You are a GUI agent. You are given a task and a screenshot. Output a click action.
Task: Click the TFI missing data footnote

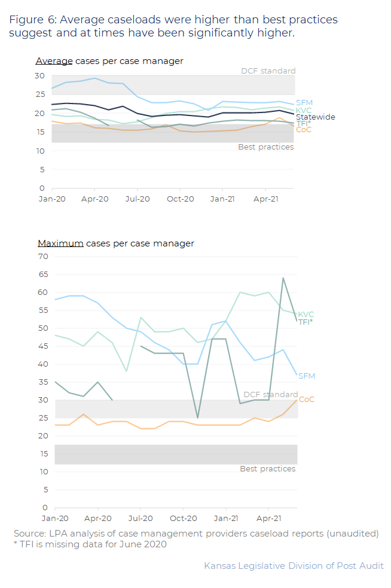tap(90, 544)
